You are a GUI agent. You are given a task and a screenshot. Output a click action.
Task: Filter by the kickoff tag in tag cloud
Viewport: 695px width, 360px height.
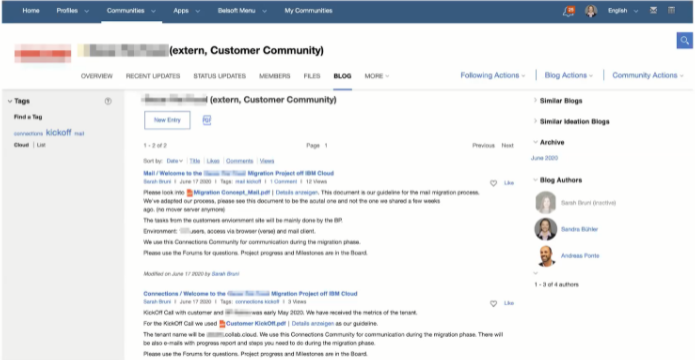tap(59, 132)
